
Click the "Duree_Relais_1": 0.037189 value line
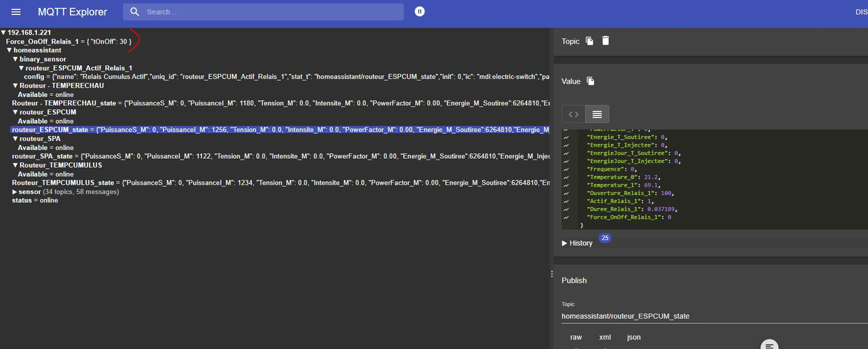click(632, 209)
